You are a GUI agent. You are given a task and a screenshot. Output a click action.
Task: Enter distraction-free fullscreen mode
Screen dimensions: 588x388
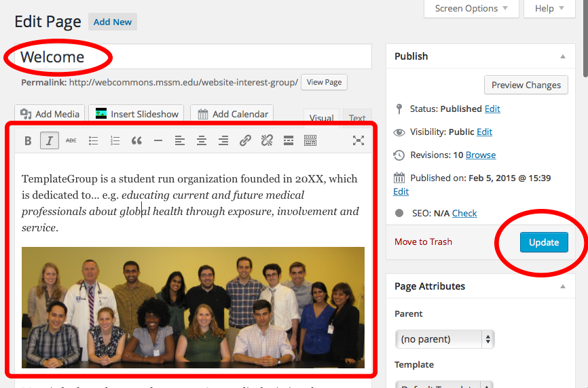point(359,141)
